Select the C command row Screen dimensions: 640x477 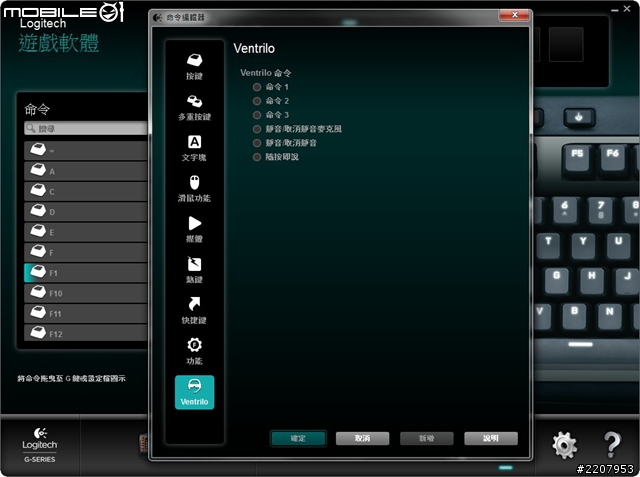coord(86,191)
